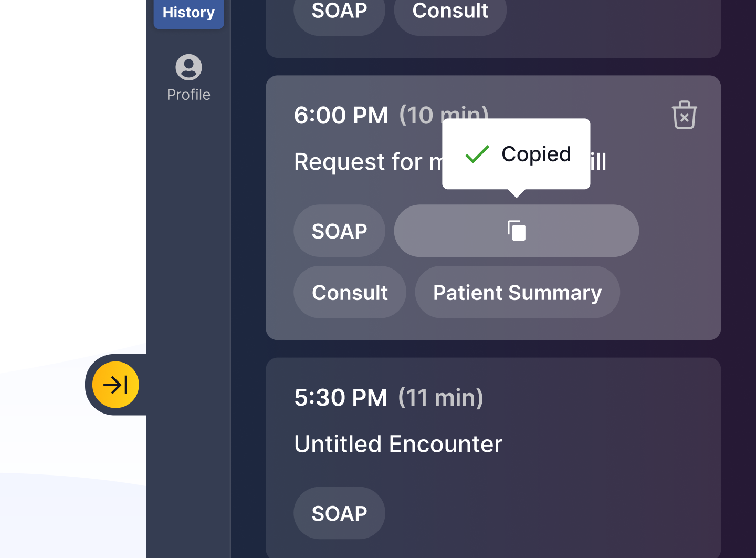Collapse the sidebar with the yellow arrow button

[x=115, y=385]
